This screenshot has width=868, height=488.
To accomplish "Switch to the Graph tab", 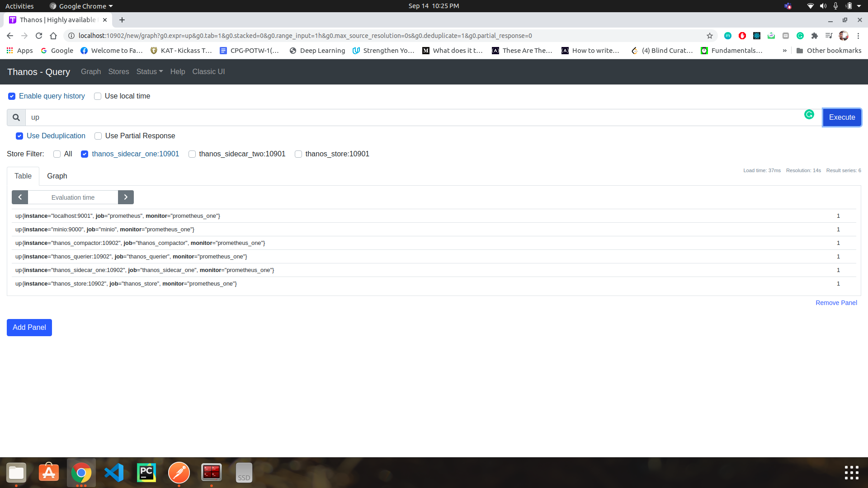I will pyautogui.click(x=57, y=176).
